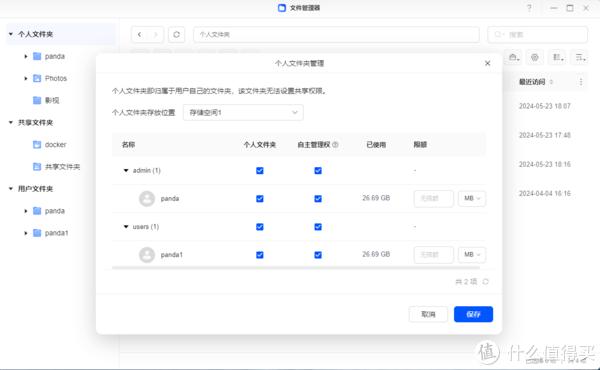This screenshot has height=370, width=600.
Task: Click date 2024-05-23 18:07 entry
Action: 545,106
